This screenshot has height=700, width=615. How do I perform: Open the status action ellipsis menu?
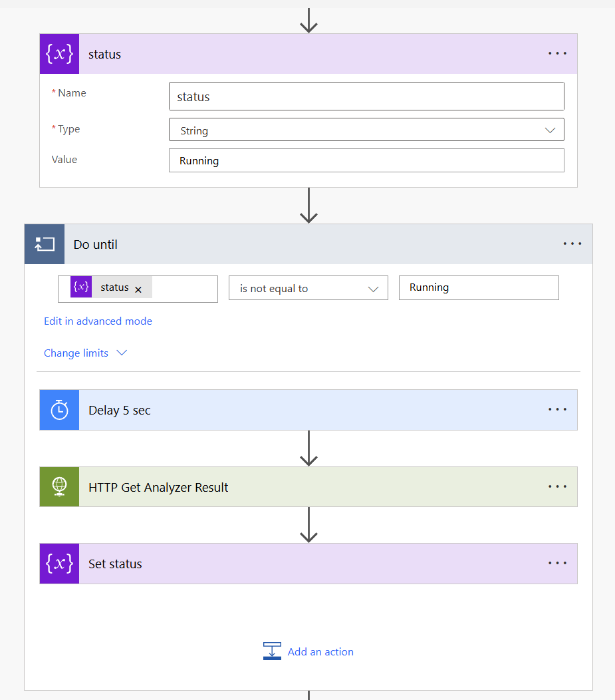pos(557,54)
